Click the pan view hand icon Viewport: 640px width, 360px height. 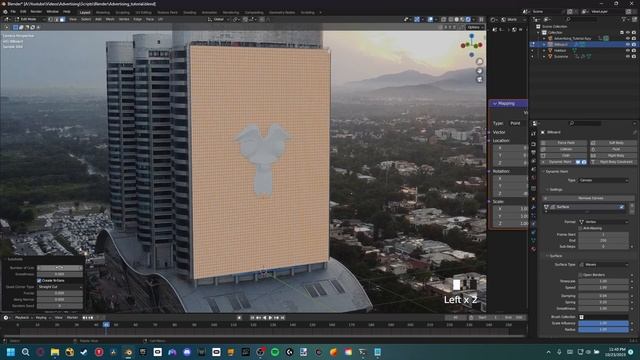tap(480, 71)
